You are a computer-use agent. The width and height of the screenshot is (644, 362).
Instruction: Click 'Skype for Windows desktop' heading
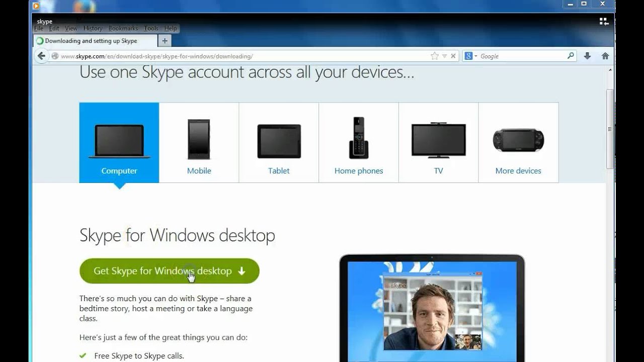pyautogui.click(x=177, y=235)
